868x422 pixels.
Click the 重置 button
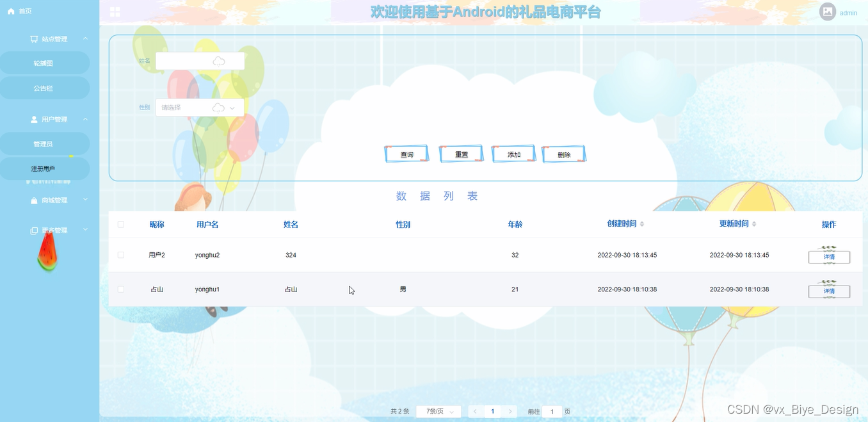462,154
